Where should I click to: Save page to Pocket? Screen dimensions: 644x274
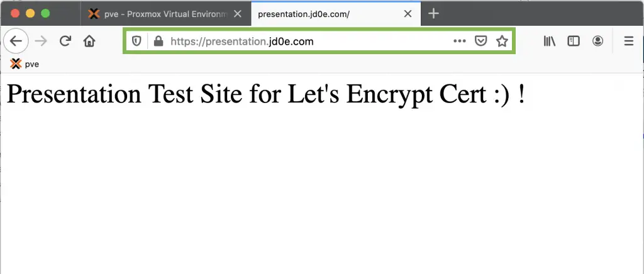[x=481, y=41]
